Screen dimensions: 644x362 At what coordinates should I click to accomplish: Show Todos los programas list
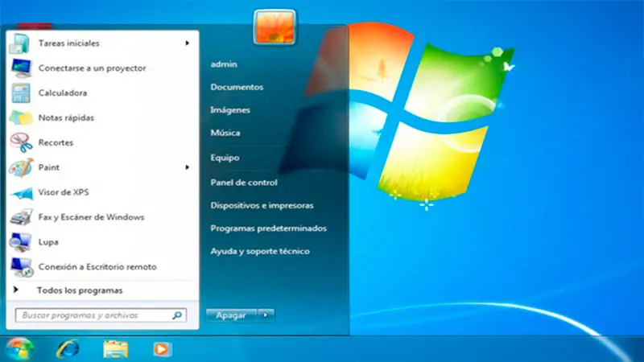[80, 290]
